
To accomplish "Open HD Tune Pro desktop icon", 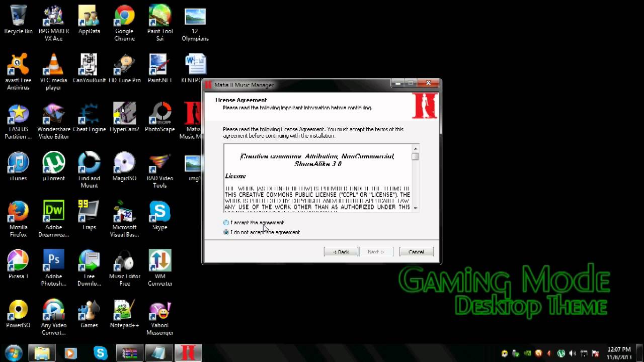I will 124,68.
